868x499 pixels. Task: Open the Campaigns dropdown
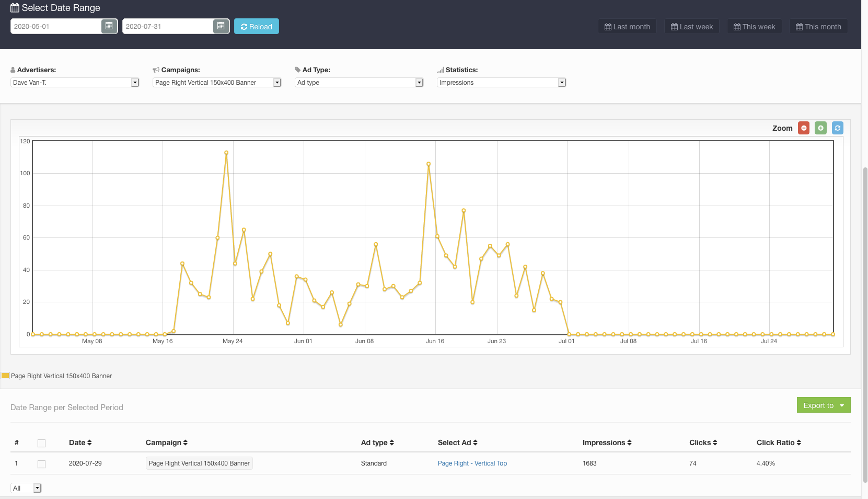click(217, 83)
